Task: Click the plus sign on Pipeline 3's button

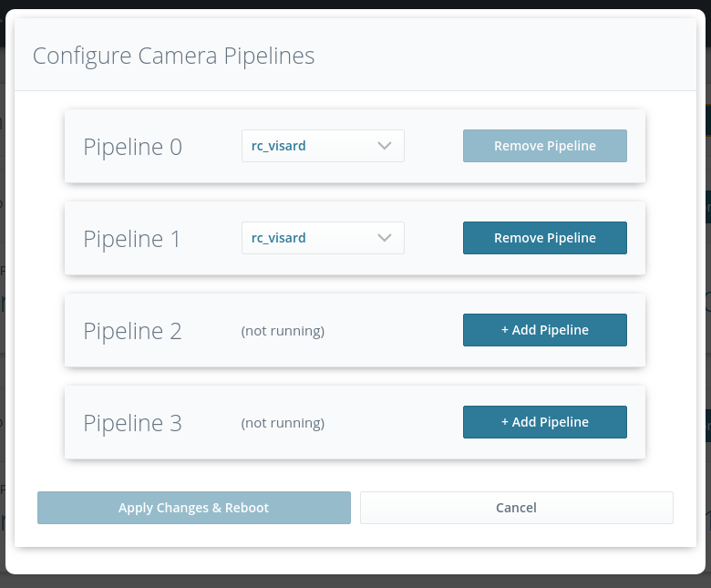Action: pyautogui.click(x=505, y=422)
